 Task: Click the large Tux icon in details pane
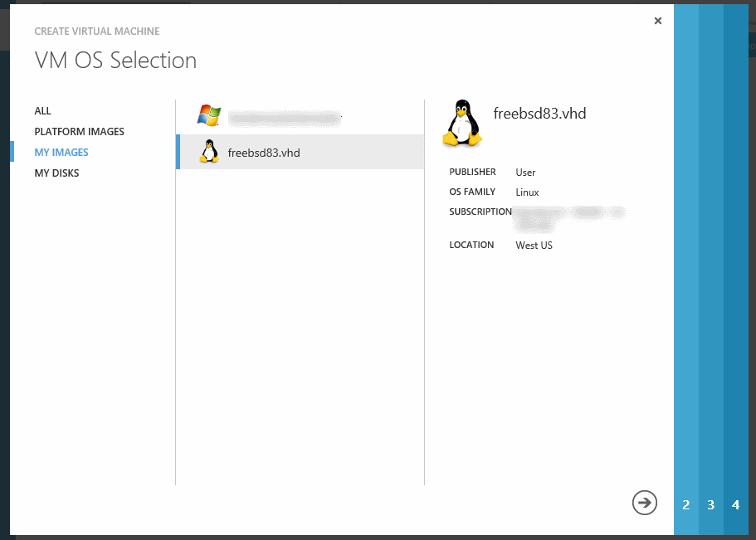click(x=462, y=124)
